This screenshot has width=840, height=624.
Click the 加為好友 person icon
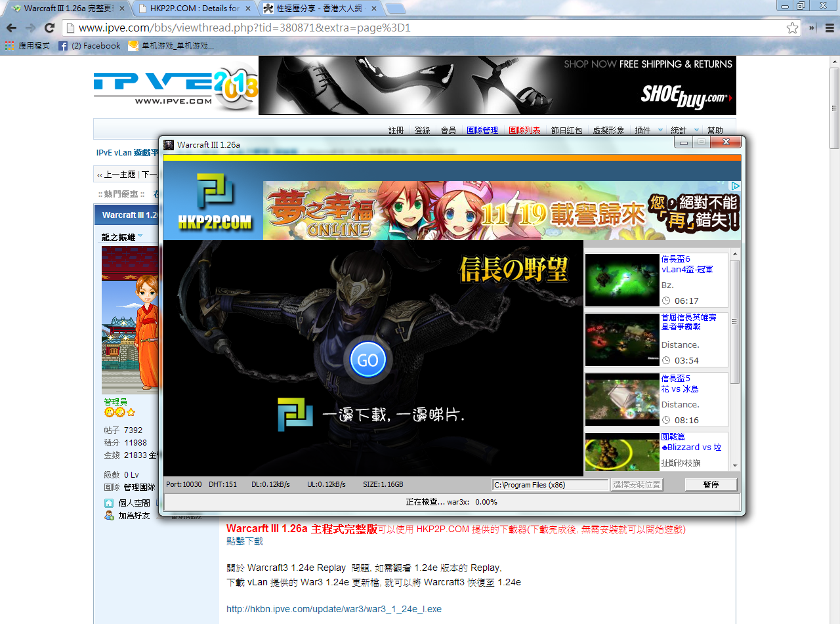pos(109,516)
